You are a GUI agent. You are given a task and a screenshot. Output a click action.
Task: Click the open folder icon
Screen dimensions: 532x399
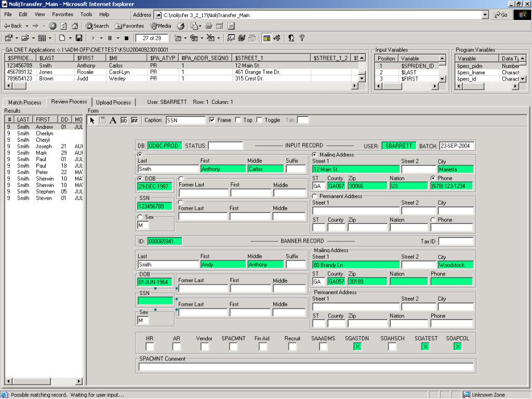(x=25, y=38)
